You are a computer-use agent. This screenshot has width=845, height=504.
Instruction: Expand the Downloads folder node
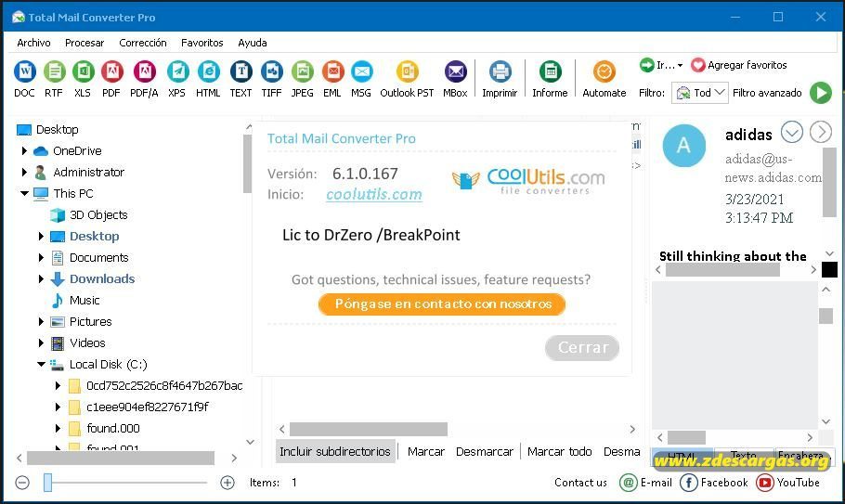[41, 279]
